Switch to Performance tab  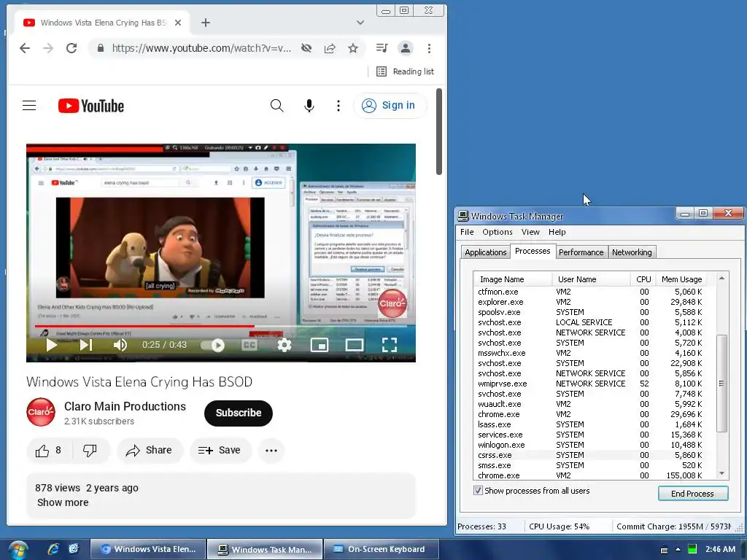pyautogui.click(x=581, y=252)
